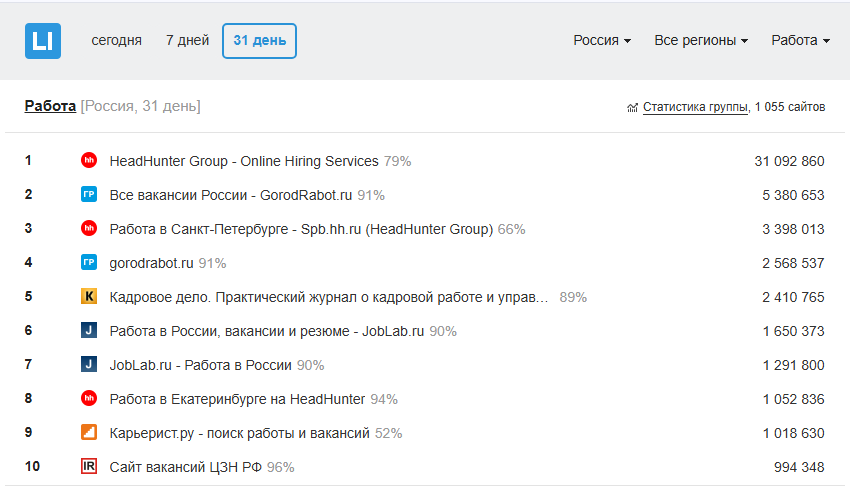Open Все вакансии России - GorodRabot.ru
Viewport: 850px width, 492px height.
pos(230,196)
